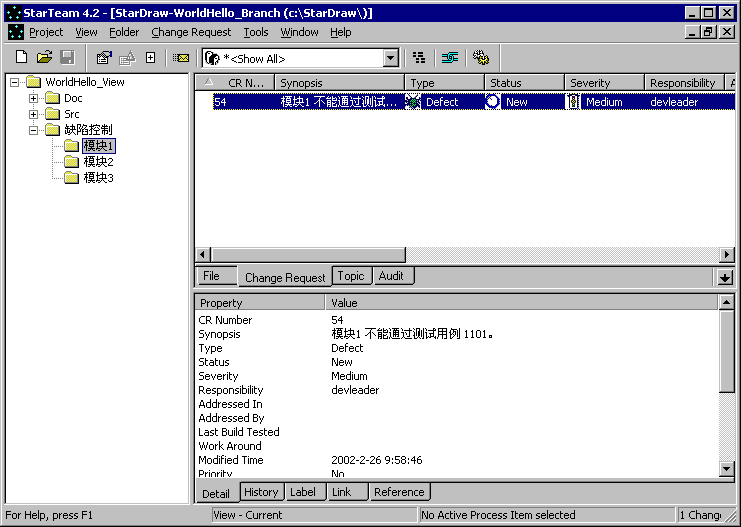The height and width of the screenshot is (527, 741).
Task: Click the Doc folder icon
Action: pos(52,98)
